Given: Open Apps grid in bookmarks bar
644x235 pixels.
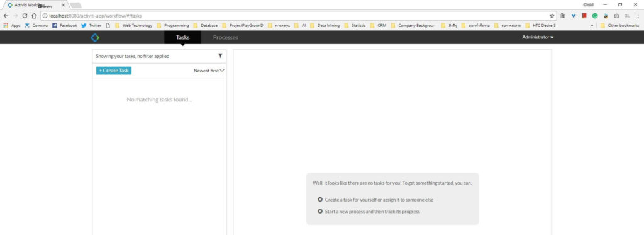Looking at the screenshot, I should point(12,26).
